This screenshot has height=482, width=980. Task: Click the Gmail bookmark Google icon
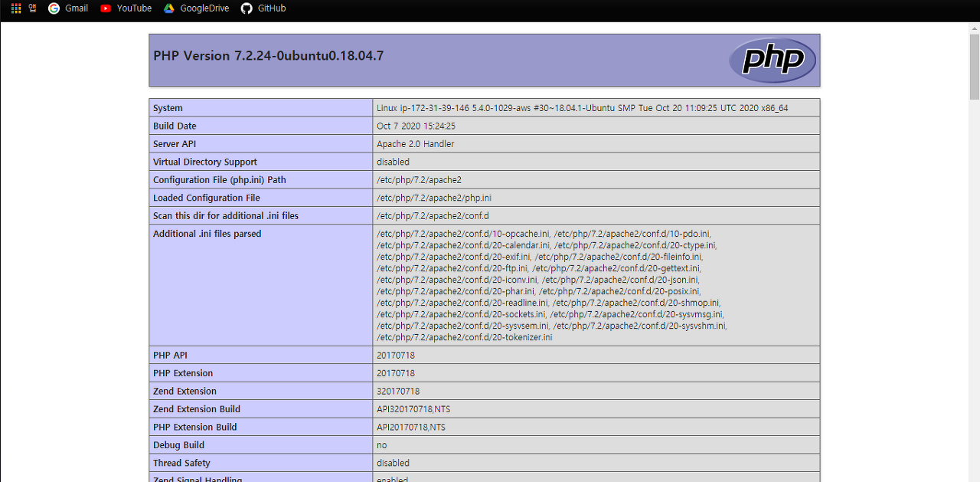pyautogui.click(x=54, y=8)
